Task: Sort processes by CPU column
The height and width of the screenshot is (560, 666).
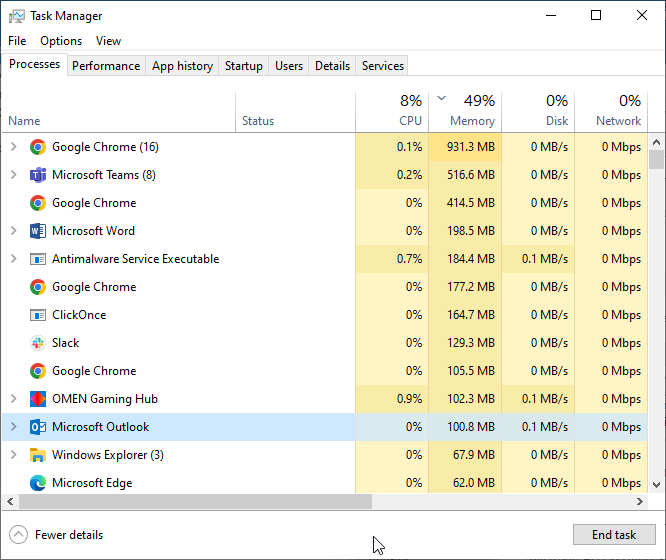Action: (x=392, y=112)
